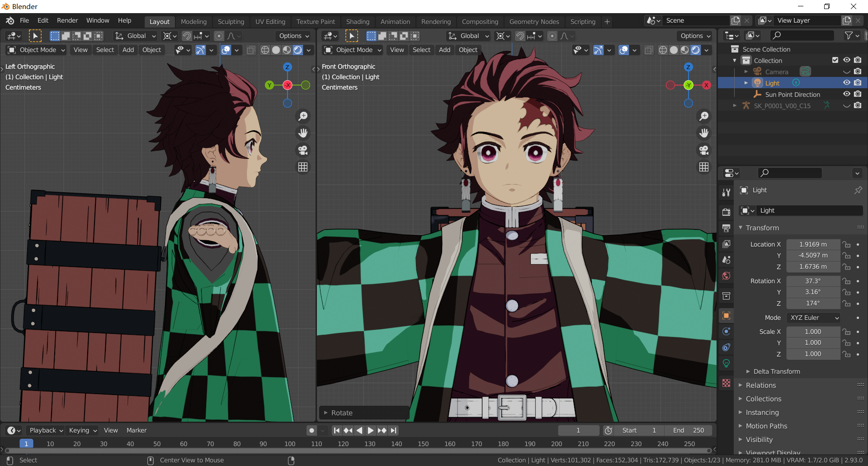The height and width of the screenshot is (466, 868).
Task: Select tweak tool icon in left viewport header
Action: coord(35,36)
